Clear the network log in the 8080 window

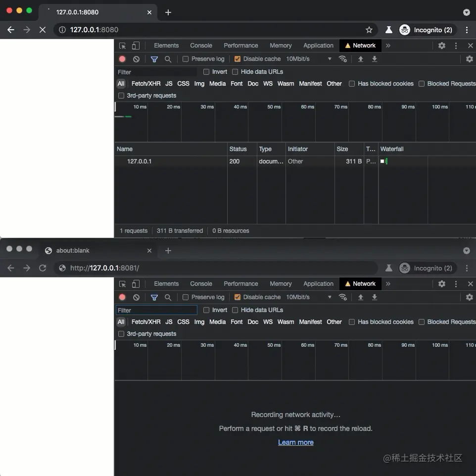tap(136, 59)
